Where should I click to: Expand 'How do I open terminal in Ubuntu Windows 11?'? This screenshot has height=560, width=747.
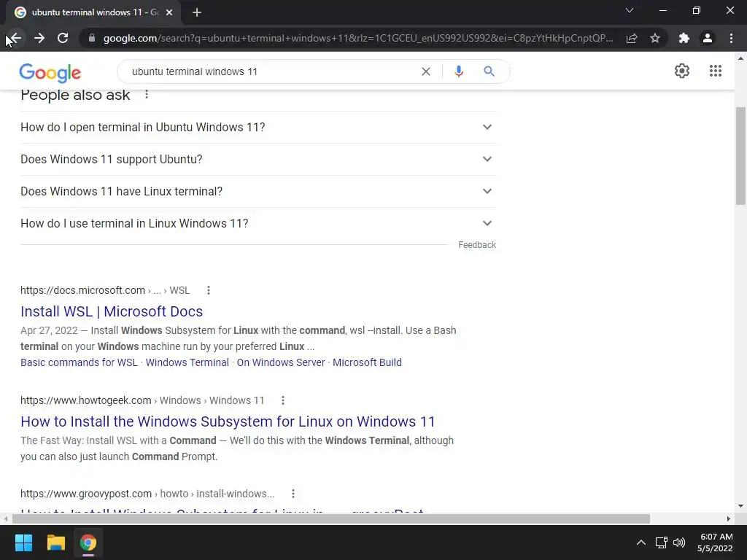pyautogui.click(x=258, y=127)
